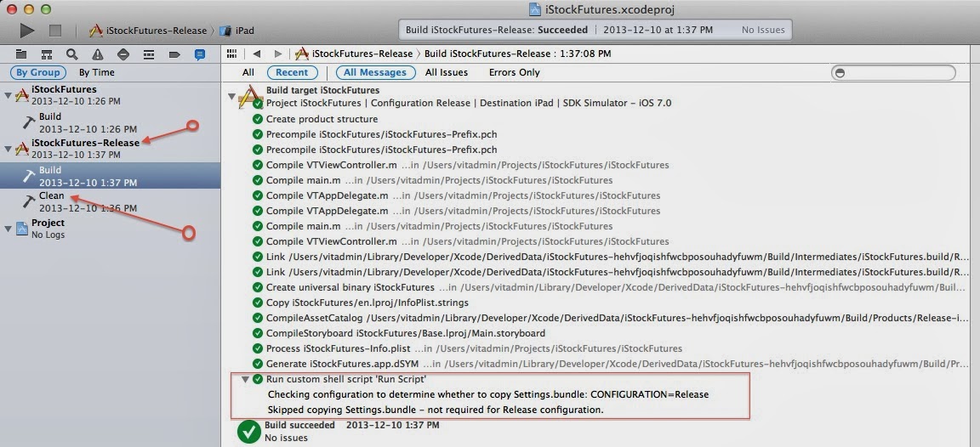Click the Checking configuration CONFIGURATION=Release message
Viewport: 980px width, 447px height.
pyautogui.click(x=488, y=394)
